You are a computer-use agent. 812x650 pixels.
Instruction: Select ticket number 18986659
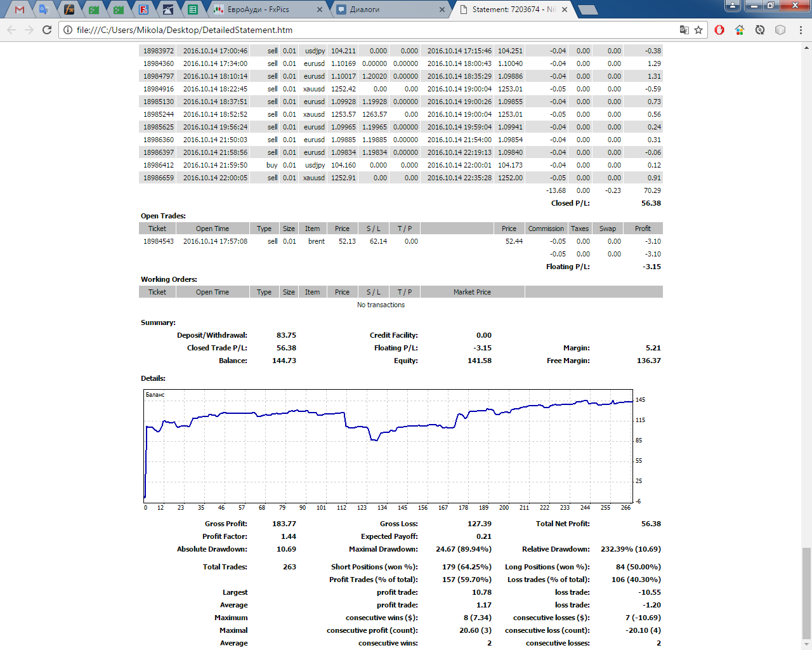[158, 178]
